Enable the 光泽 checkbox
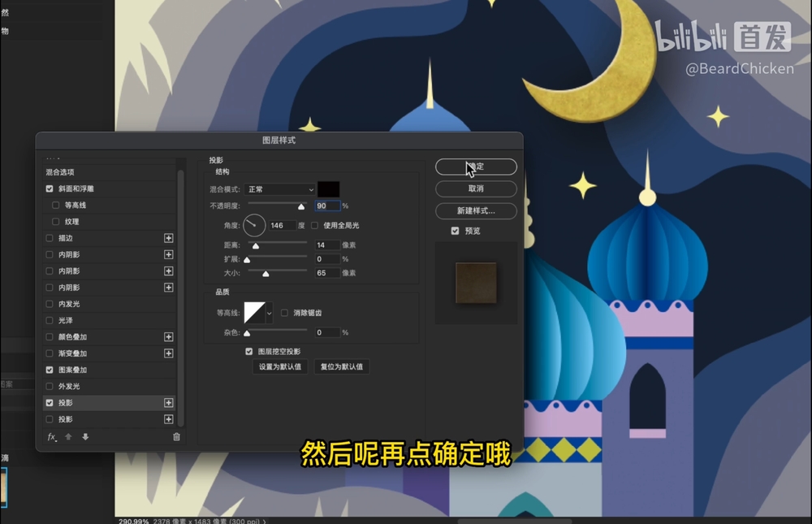Viewport: 812px width, 524px height. click(50, 320)
